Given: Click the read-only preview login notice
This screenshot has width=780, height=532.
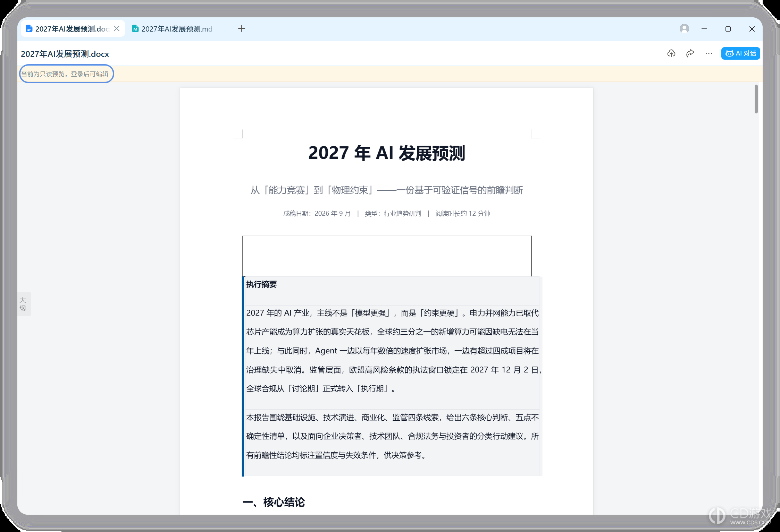Looking at the screenshot, I should point(65,74).
